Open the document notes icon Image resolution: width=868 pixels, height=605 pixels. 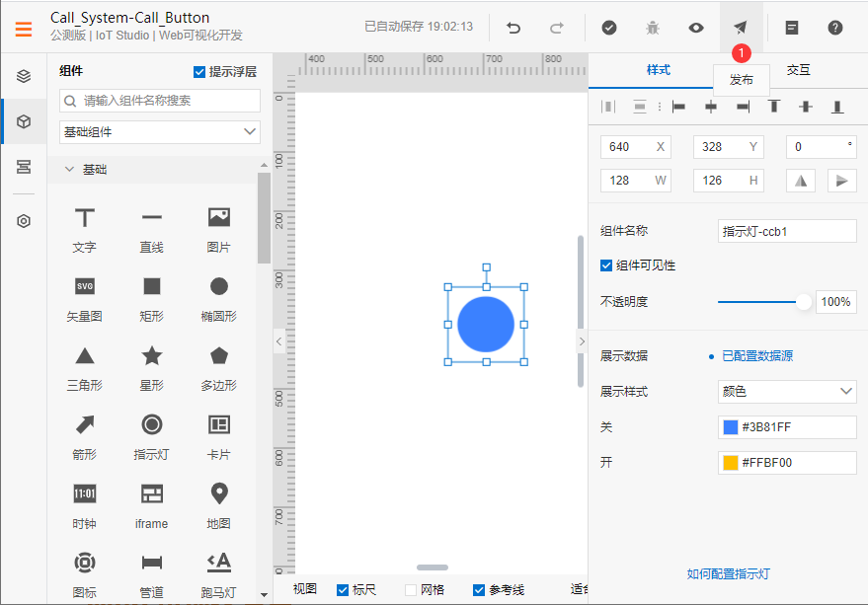(792, 28)
